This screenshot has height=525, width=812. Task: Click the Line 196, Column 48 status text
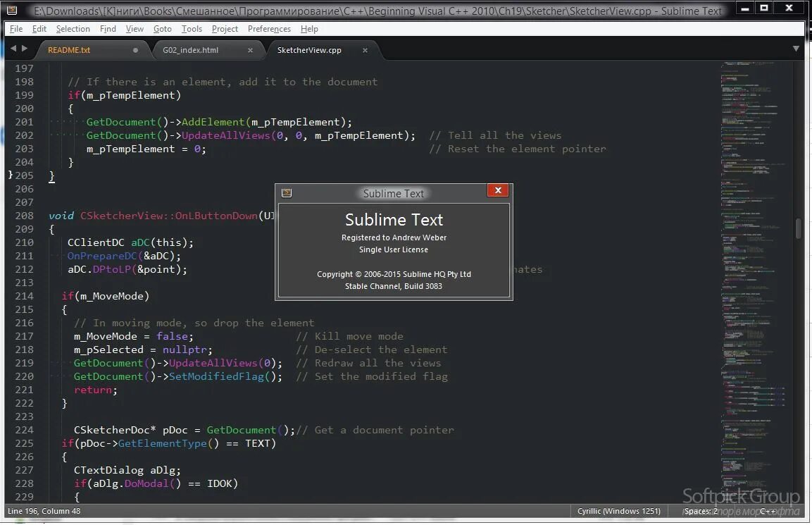point(44,511)
